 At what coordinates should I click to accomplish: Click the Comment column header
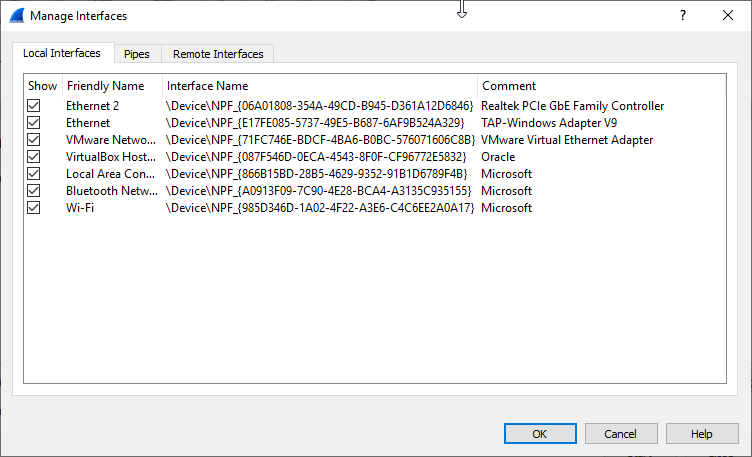[x=509, y=86]
